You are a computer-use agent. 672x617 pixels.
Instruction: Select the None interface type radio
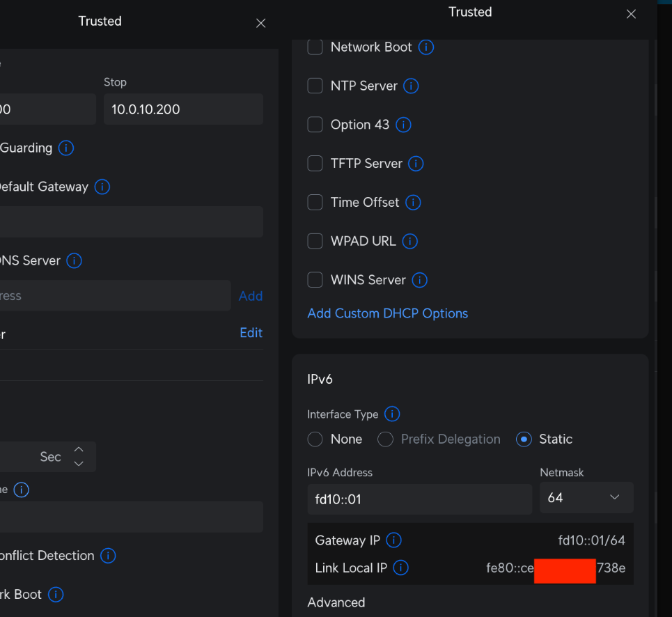[x=315, y=439]
